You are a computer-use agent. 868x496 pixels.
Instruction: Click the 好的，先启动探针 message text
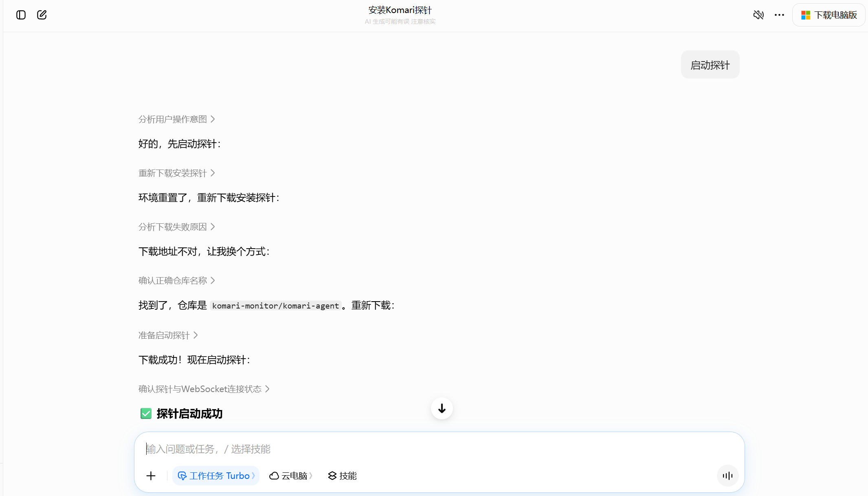point(180,144)
